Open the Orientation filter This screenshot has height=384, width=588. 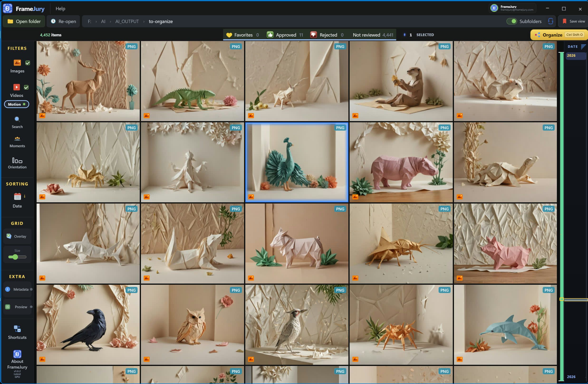click(17, 163)
